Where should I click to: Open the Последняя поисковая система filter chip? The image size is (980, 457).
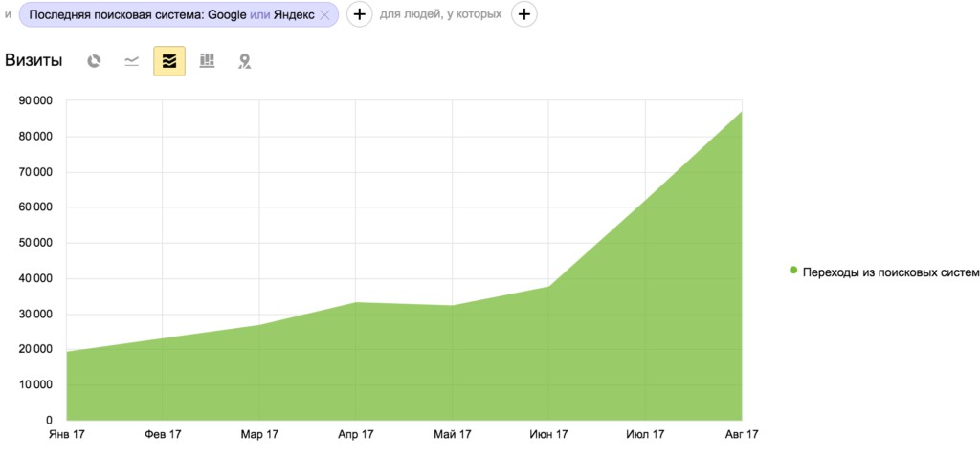[x=179, y=14]
